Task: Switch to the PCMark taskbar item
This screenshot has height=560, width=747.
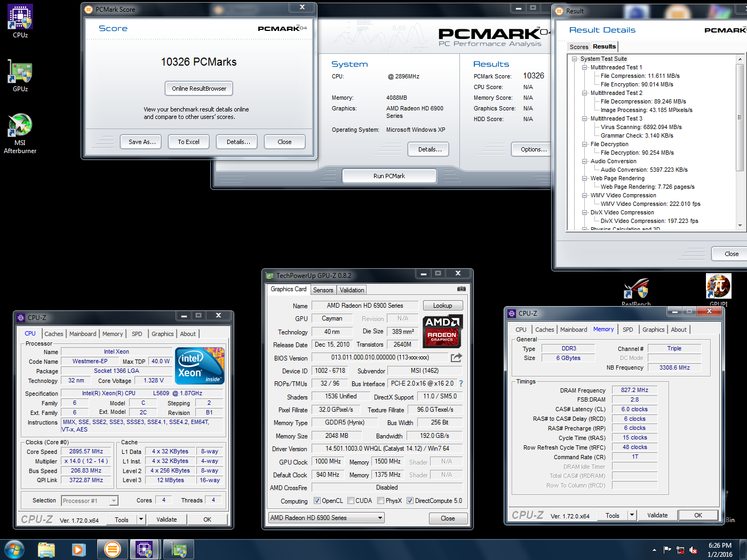Action: [112, 549]
